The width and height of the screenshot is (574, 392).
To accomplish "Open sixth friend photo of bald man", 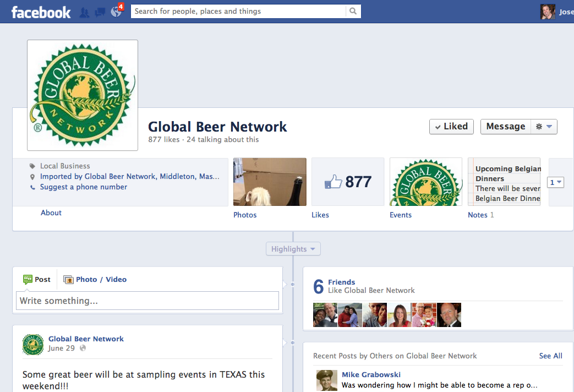I will (449, 315).
